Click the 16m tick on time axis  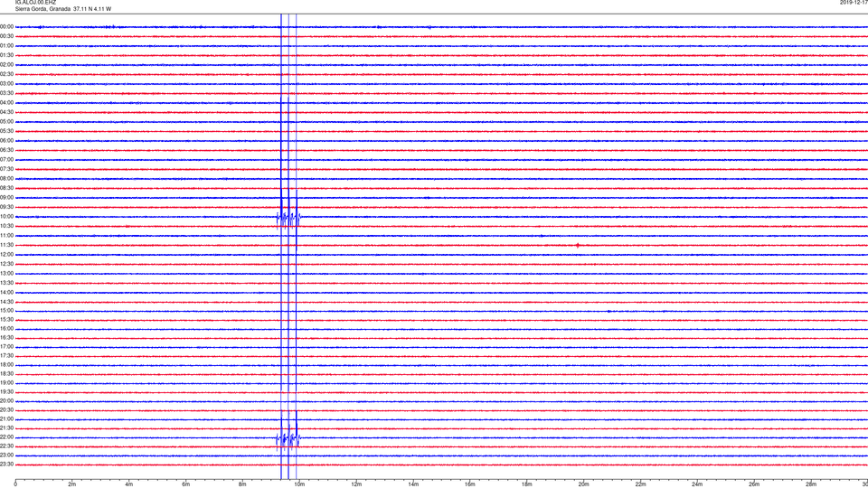pyautogui.click(x=470, y=484)
